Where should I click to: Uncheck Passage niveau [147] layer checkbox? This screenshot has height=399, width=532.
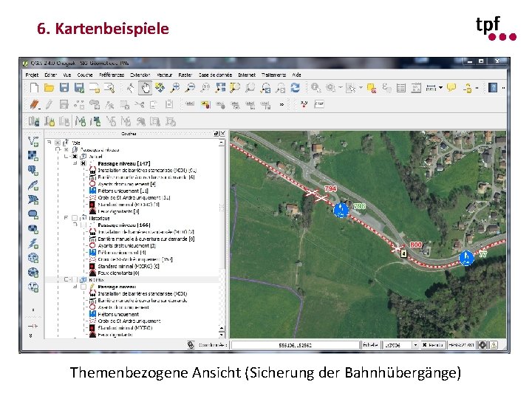pos(83,163)
